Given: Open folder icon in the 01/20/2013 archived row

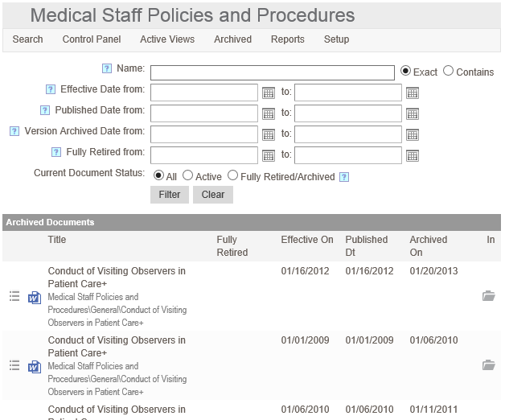Looking at the screenshot, I should coord(488,296).
